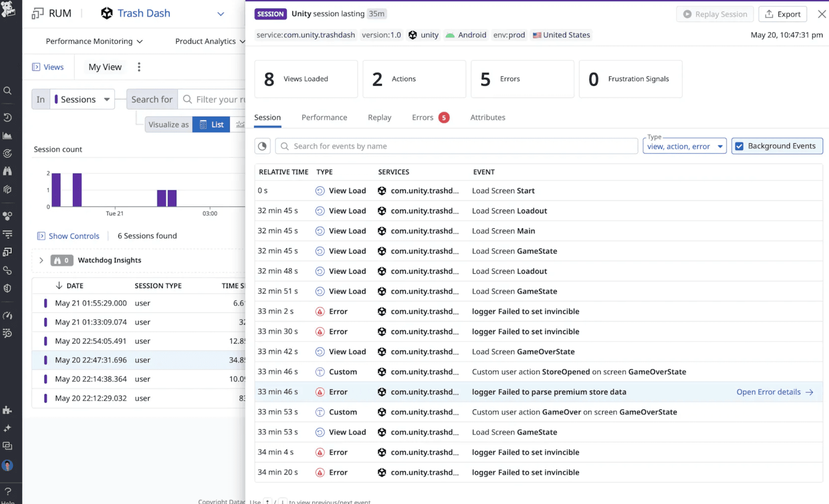Open the Type filter dropdown
The image size is (829, 504).
(684, 146)
